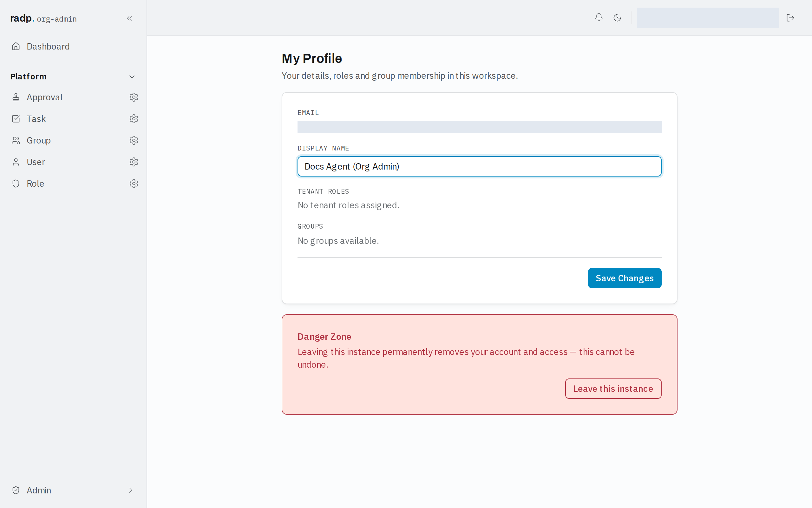This screenshot has width=812, height=508.
Task: Open the Task page
Action: (36, 119)
